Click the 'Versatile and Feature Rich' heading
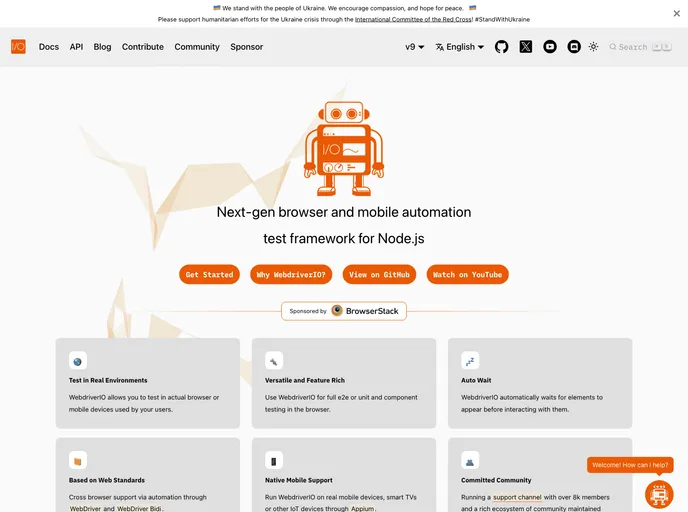Viewport: 688px width, 512px height. [x=305, y=380]
